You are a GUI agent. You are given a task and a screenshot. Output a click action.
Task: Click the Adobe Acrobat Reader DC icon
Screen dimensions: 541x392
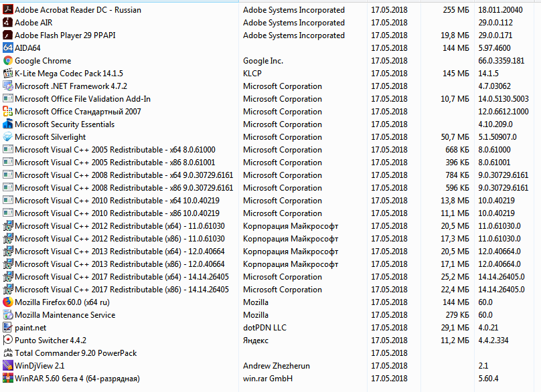click(x=7, y=9)
